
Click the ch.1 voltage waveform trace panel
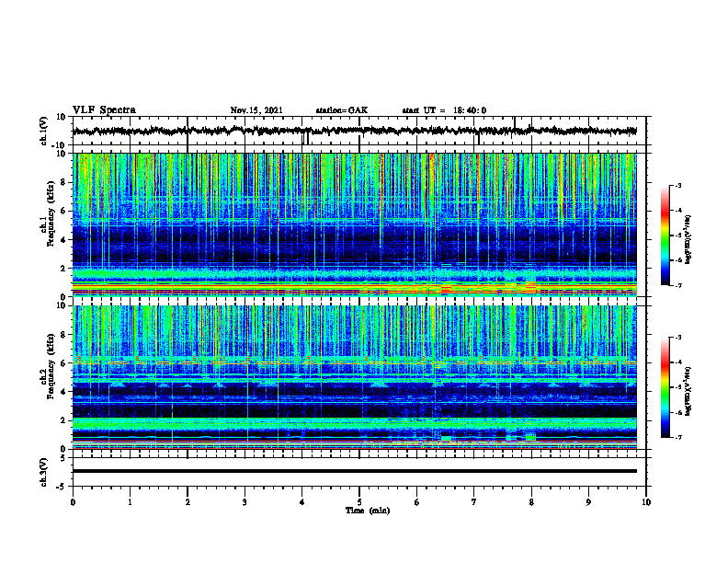[359, 131]
